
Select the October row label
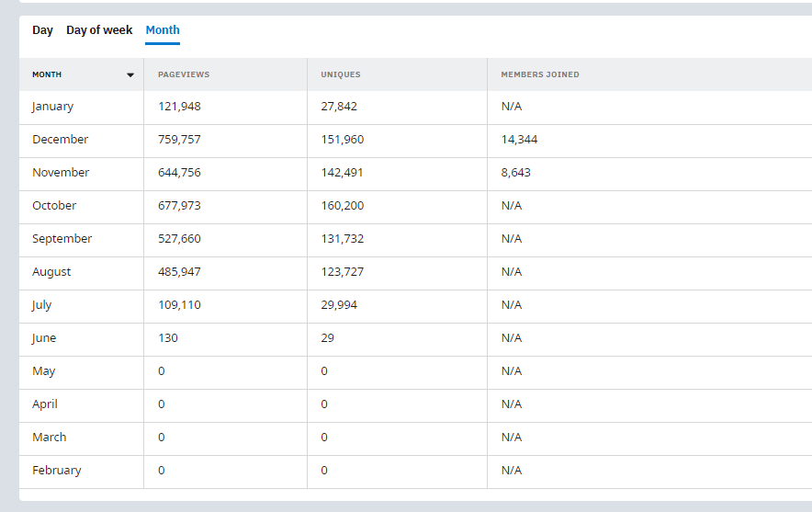click(x=54, y=206)
